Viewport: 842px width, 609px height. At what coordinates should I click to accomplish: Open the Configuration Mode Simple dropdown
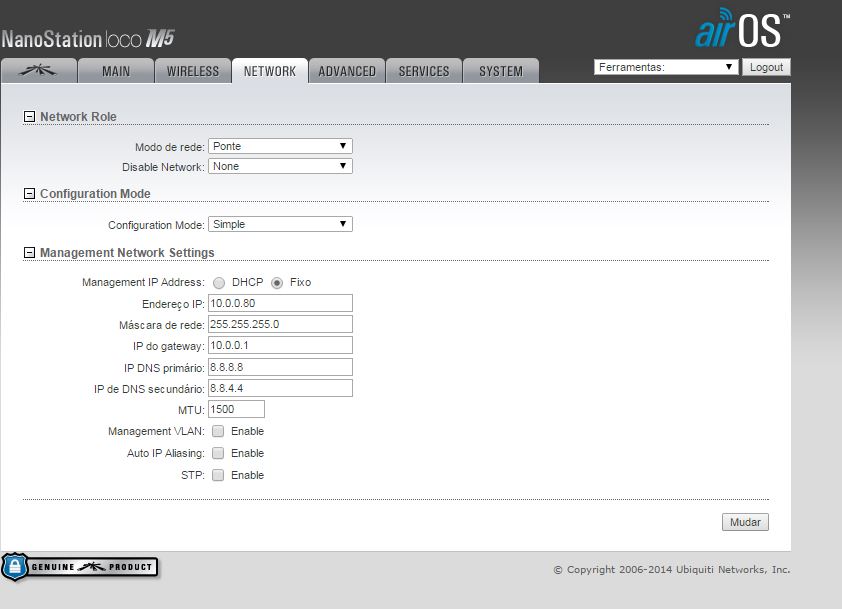pos(280,224)
